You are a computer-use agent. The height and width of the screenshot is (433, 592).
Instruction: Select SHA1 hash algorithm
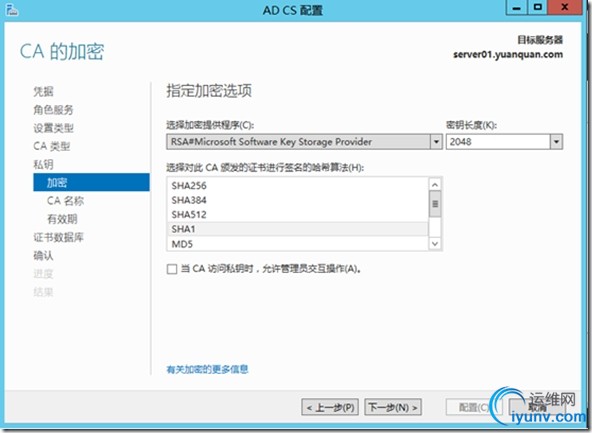(x=298, y=229)
